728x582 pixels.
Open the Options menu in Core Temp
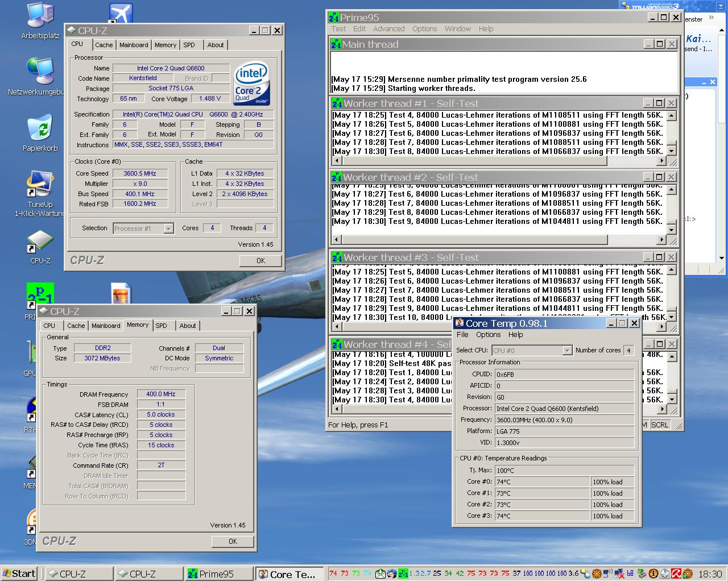click(488, 335)
